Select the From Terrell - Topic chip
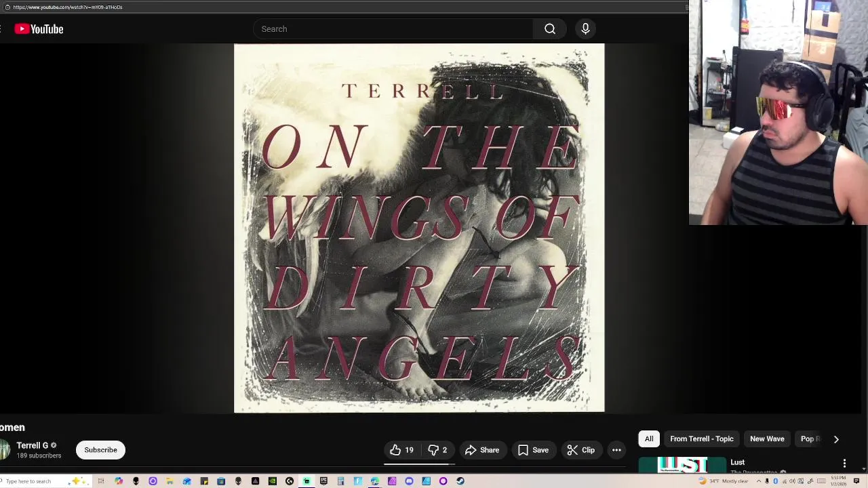The height and width of the screenshot is (488, 868). tap(702, 439)
